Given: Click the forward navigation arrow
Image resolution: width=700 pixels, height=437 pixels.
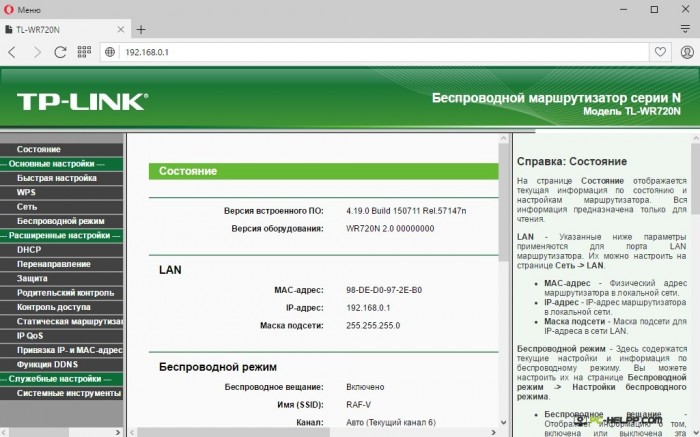Looking at the screenshot, I should coord(36,52).
